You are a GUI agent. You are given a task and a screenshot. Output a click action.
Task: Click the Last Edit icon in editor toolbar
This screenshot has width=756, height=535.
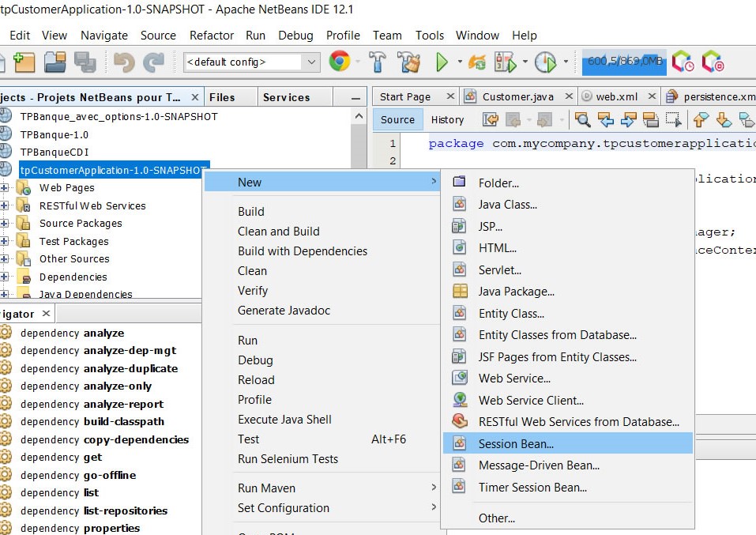(491, 119)
